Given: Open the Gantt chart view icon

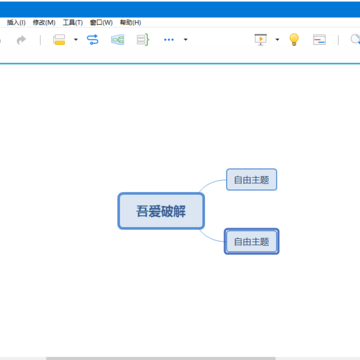Looking at the screenshot, I should 319,40.
